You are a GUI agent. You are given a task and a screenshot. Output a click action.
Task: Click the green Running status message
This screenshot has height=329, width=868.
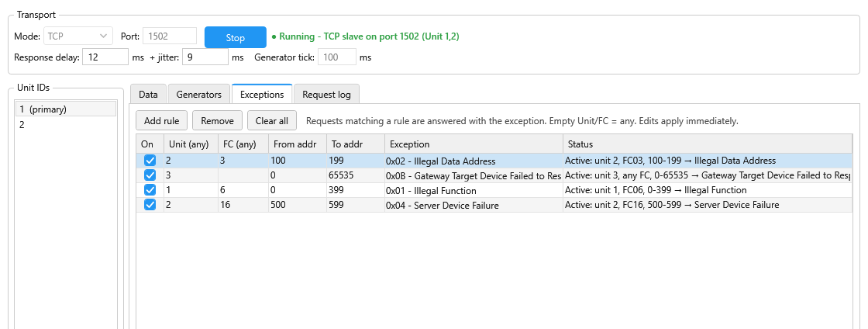365,37
